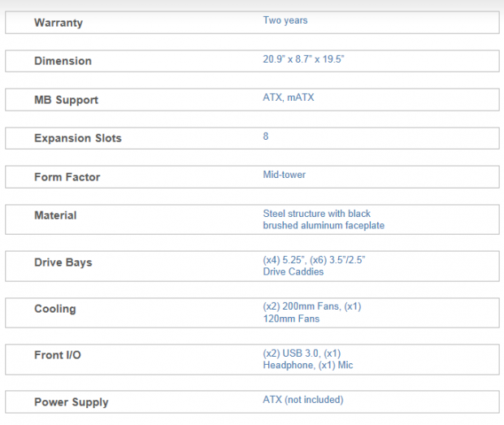The image size is (504, 425).
Task: Click the Warranty row label
Action: pos(58,23)
